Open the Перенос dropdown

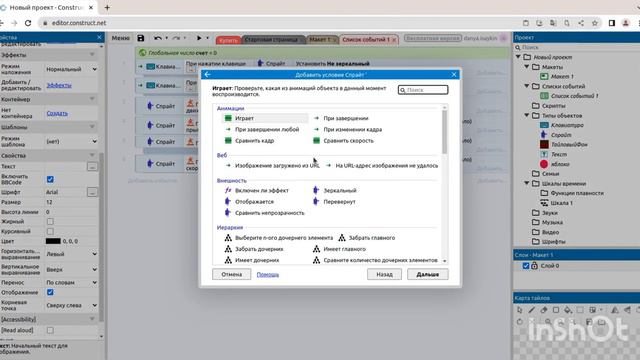(71, 282)
